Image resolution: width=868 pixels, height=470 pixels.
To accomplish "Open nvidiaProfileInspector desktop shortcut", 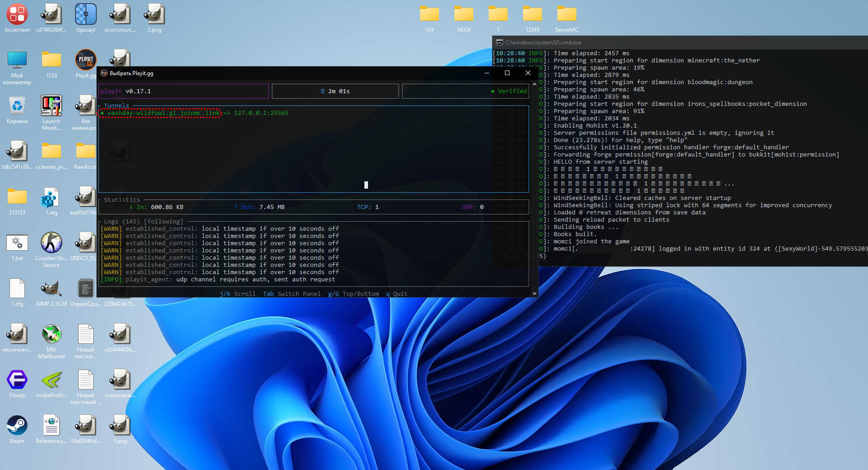I will tap(51, 380).
